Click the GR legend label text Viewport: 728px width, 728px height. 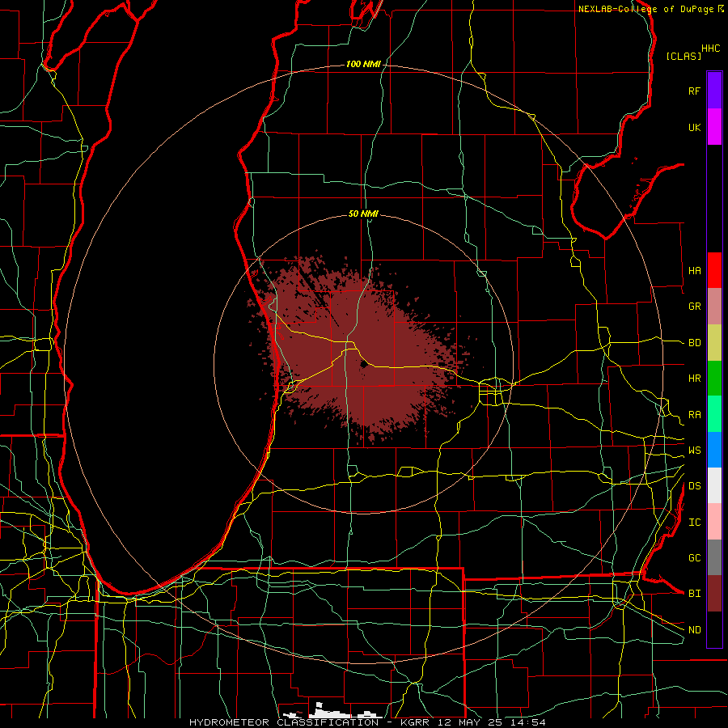[694, 307]
